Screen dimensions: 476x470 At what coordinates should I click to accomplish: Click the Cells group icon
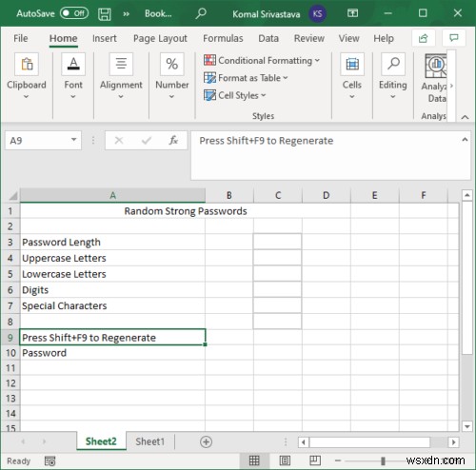pyautogui.click(x=352, y=64)
